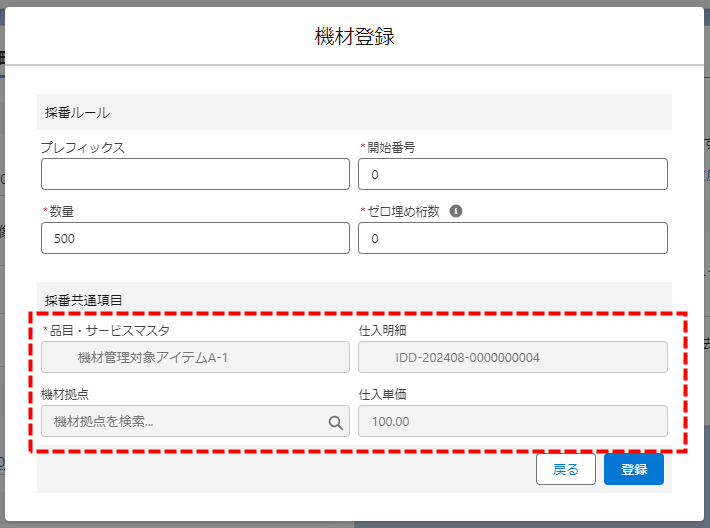Image resolution: width=710 pixels, height=528 pixels.
Task: Click the プレフィックス input field
Action: point(195,174)
